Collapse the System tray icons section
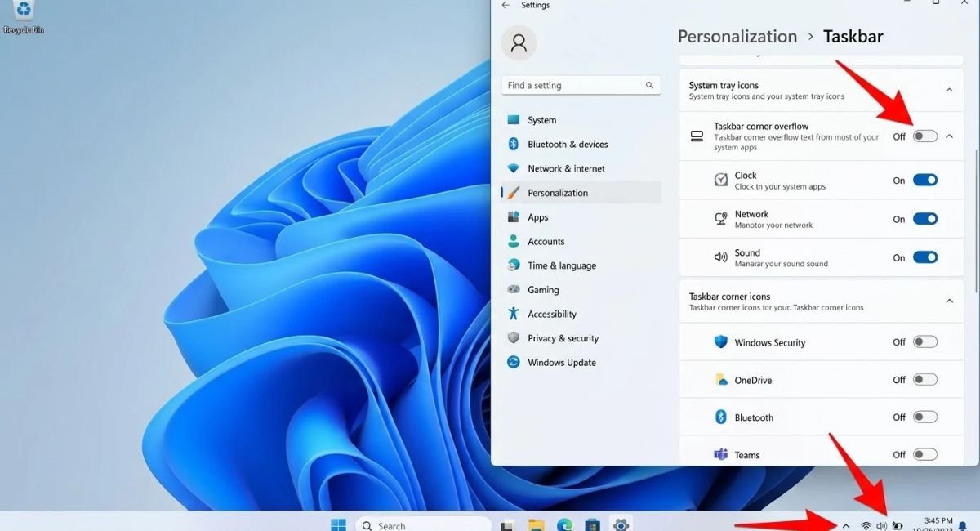Image resolution: width=980 pixels, height=531 pixels. tap(949, 90)
